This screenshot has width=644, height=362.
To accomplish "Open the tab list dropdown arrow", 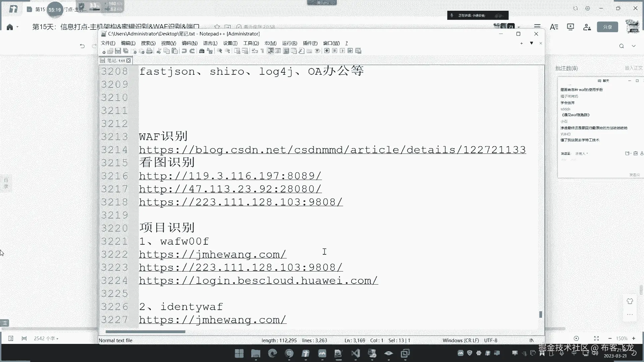I will pyautogui.click(x=531, y=43).
